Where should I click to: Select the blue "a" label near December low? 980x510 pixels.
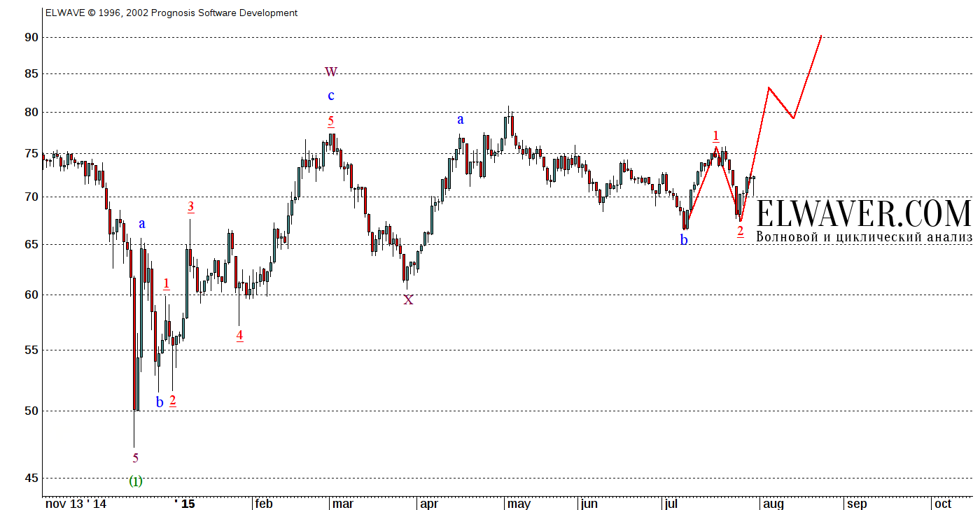click(142, 224)
